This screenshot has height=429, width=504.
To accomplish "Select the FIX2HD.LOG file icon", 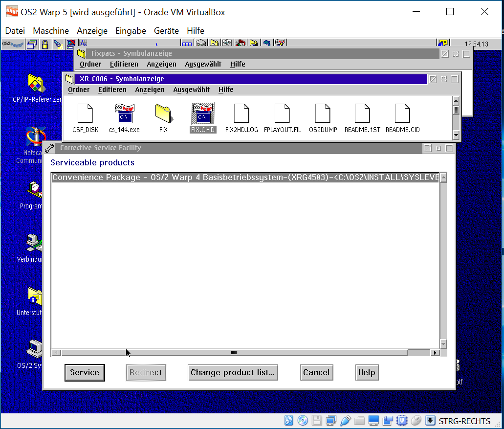I will click(x=241, y=113).
